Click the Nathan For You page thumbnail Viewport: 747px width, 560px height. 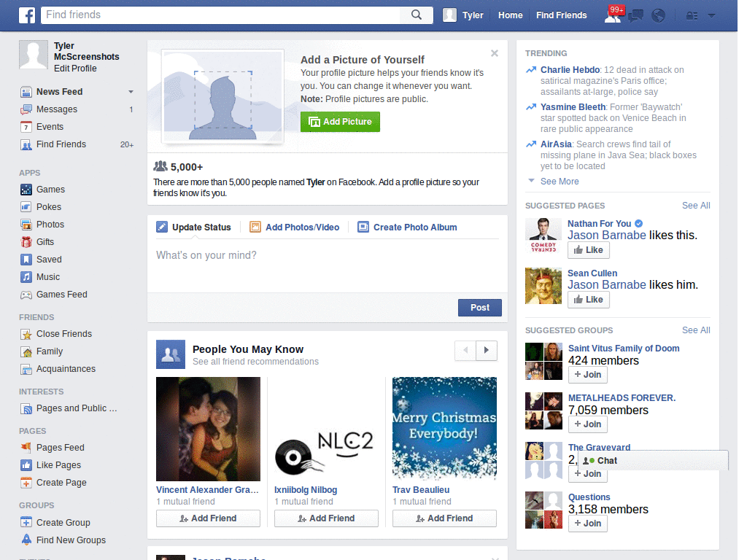click(x=543, y=237)
